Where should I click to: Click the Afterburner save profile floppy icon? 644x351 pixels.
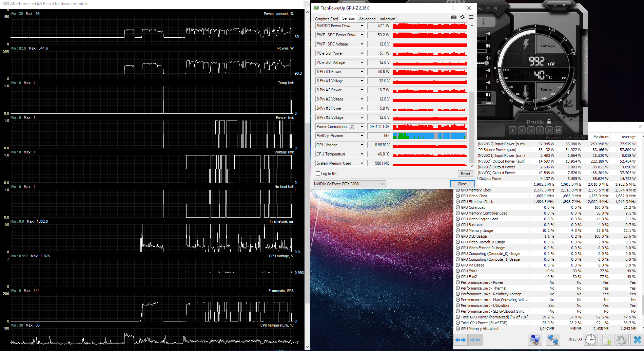558,130
